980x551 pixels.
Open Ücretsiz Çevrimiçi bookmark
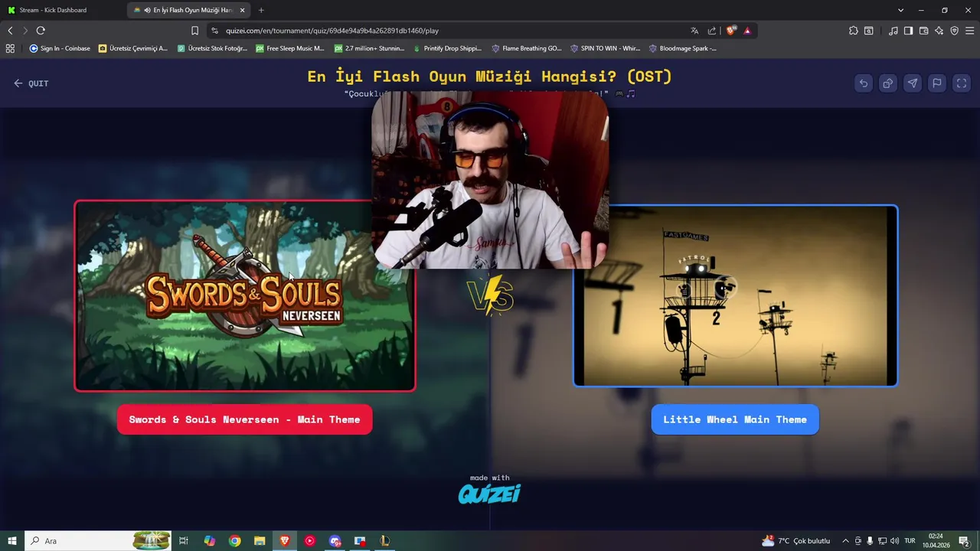(x=133, y=48)
